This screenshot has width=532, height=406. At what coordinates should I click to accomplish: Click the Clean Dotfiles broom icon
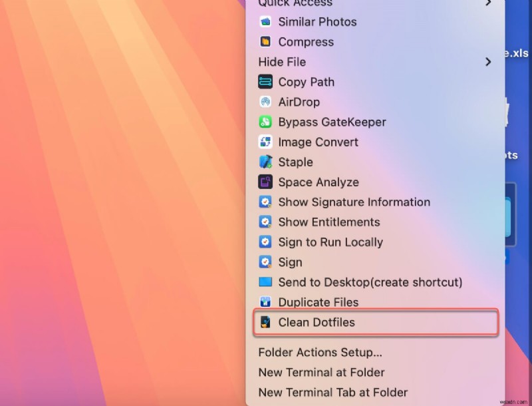click(265, 322)
